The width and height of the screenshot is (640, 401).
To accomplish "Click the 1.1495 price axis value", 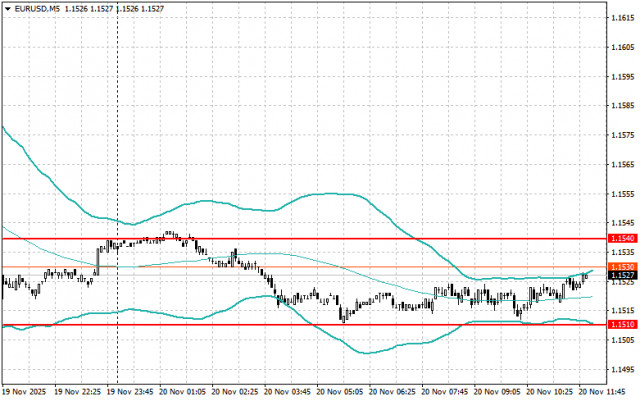I will coord(623,370).
